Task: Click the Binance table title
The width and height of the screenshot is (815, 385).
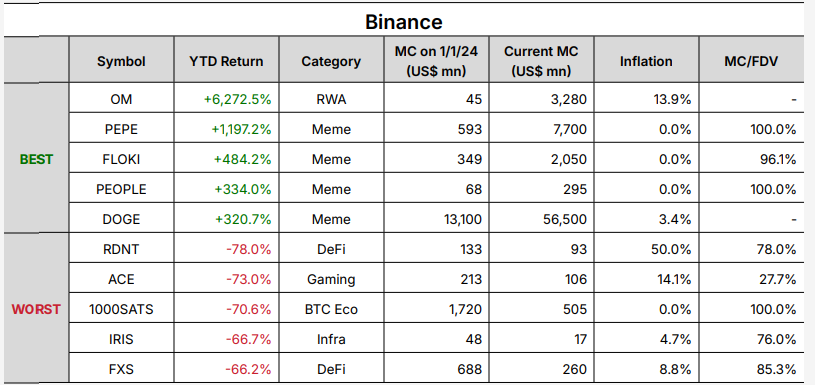Action: point(404,22)
